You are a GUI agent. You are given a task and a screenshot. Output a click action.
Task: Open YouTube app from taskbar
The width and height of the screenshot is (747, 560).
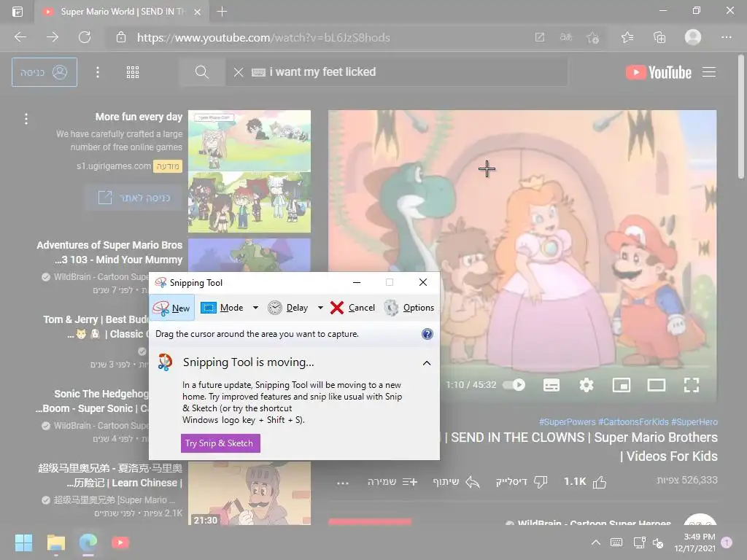[120, 542]
